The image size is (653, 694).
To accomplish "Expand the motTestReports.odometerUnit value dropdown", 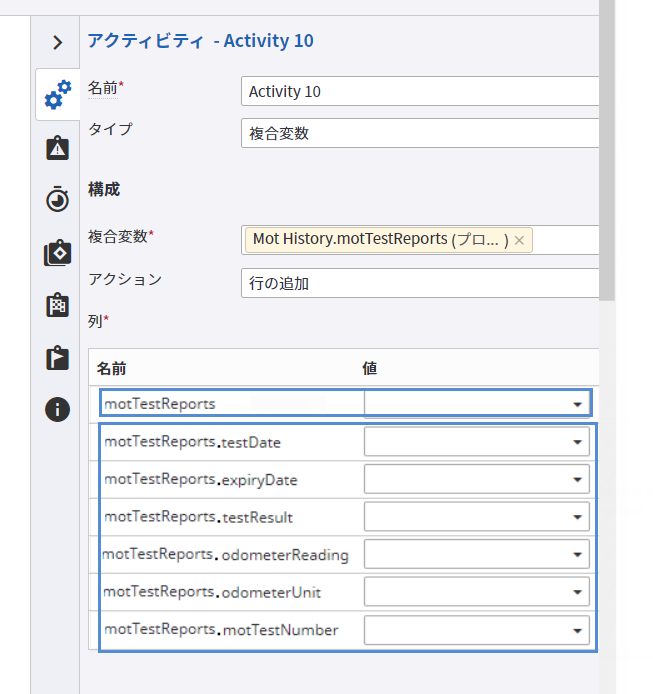I will pyautogui.click(x=577, y=593).
